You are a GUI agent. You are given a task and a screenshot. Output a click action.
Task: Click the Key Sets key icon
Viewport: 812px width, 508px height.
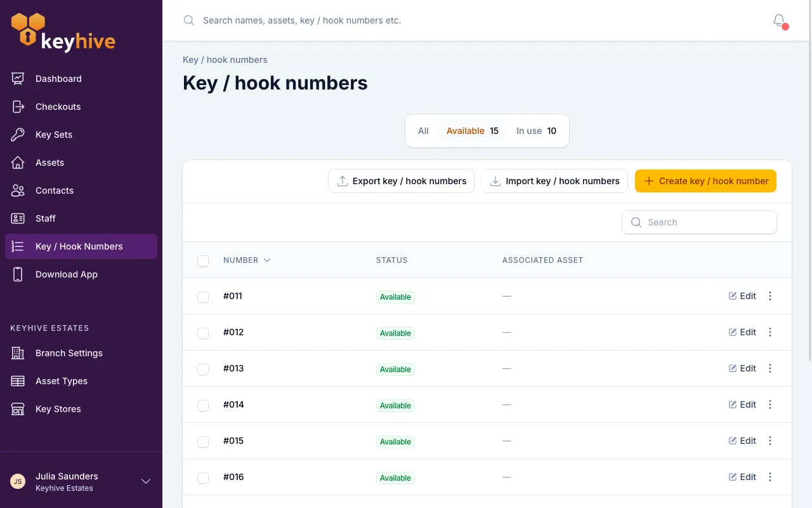click(18, 135)
